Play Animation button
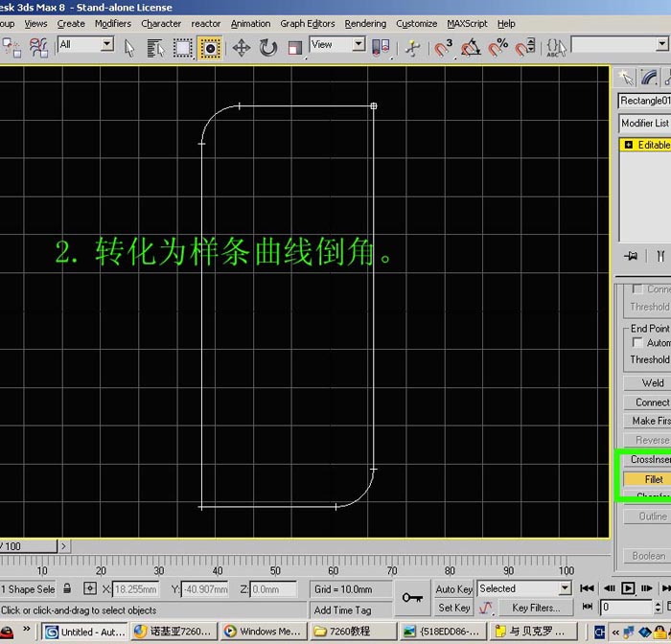This screenshot has height=644, width=671. [x=627, y=588]
